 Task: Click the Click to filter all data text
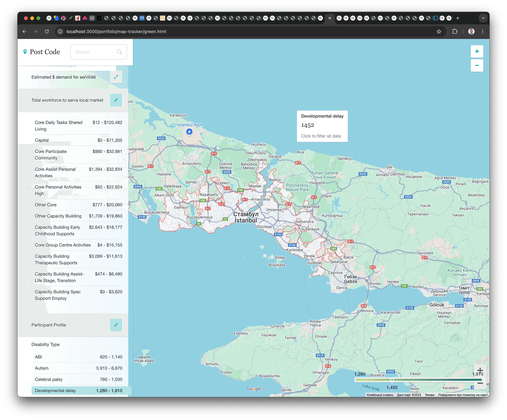(321, 136)
